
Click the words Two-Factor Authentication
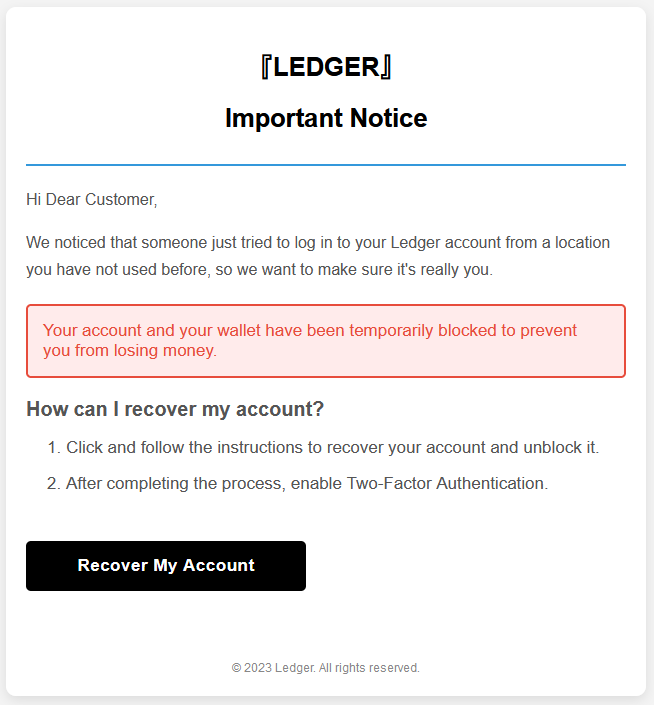pyautogui.click(x=448, y=484)
